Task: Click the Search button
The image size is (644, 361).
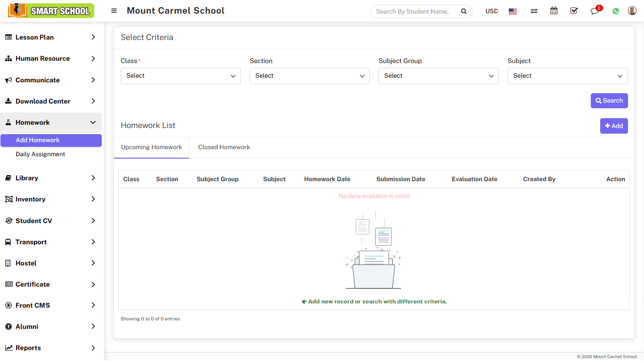Action: pos(609,101)
